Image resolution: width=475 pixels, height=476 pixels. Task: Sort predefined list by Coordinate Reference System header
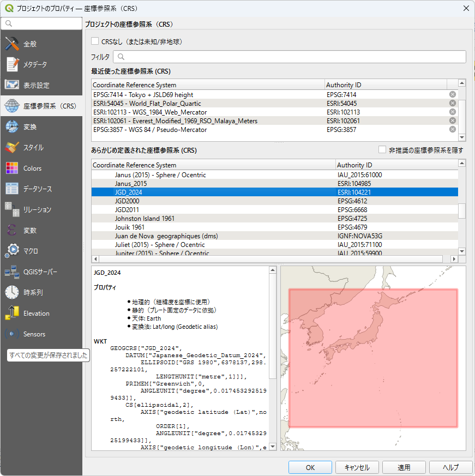[214, 165]
